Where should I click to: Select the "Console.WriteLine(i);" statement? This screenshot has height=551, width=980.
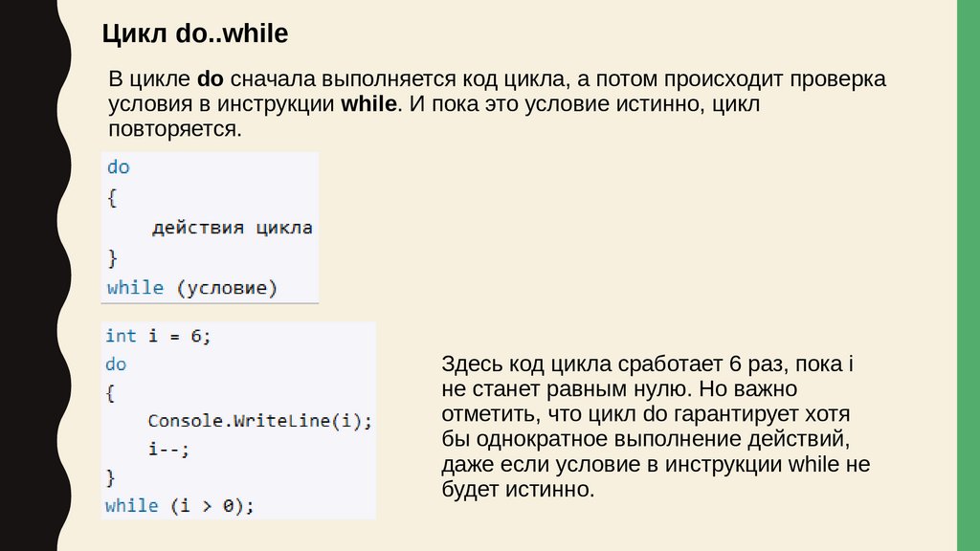258,420
